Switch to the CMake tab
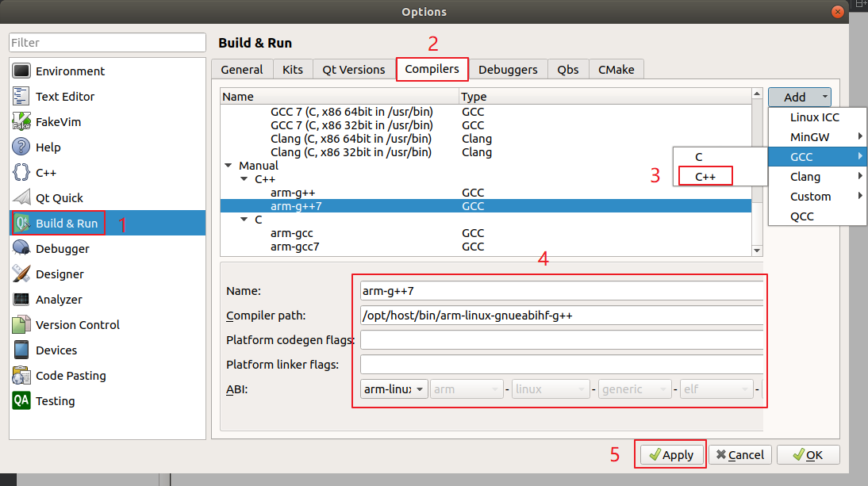 616,70
